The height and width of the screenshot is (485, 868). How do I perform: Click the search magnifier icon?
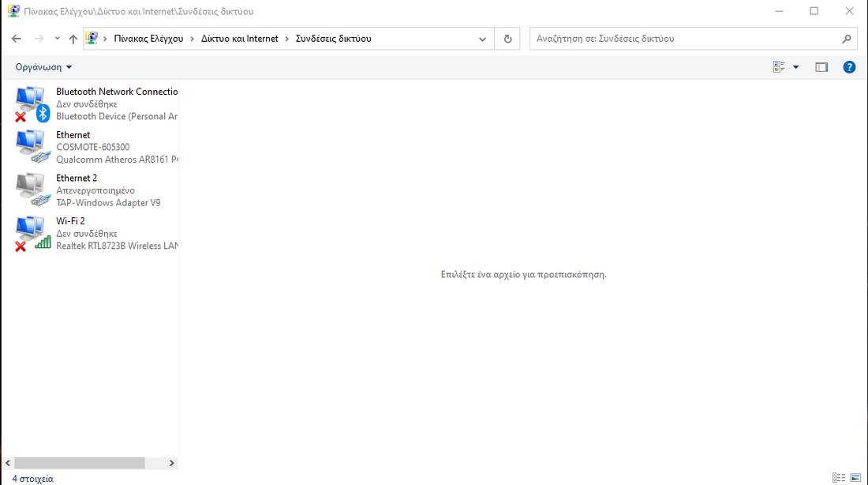coord(847,39)
